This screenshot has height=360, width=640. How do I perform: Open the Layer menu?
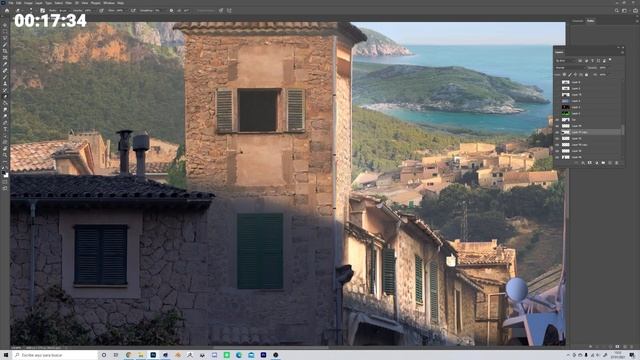point(39,3)
